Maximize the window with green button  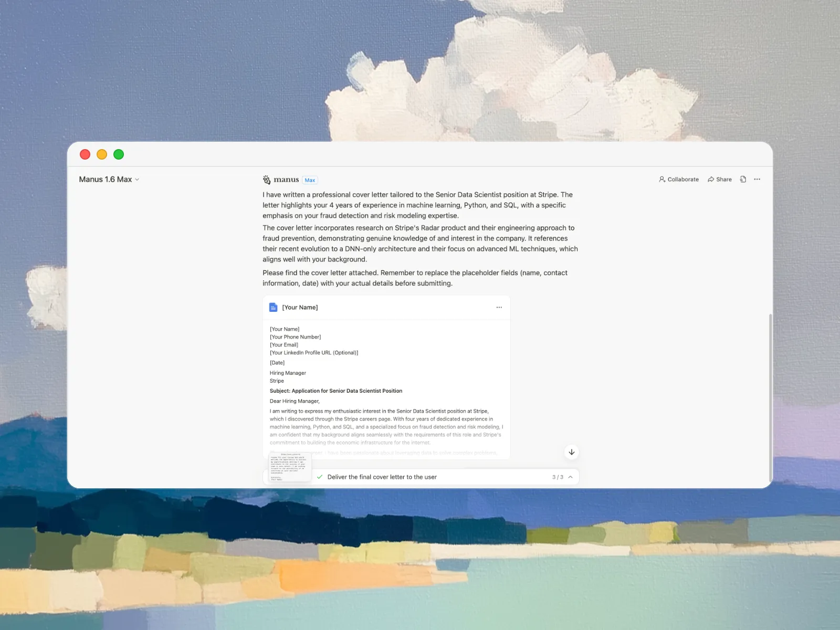(x=119, y=154)
